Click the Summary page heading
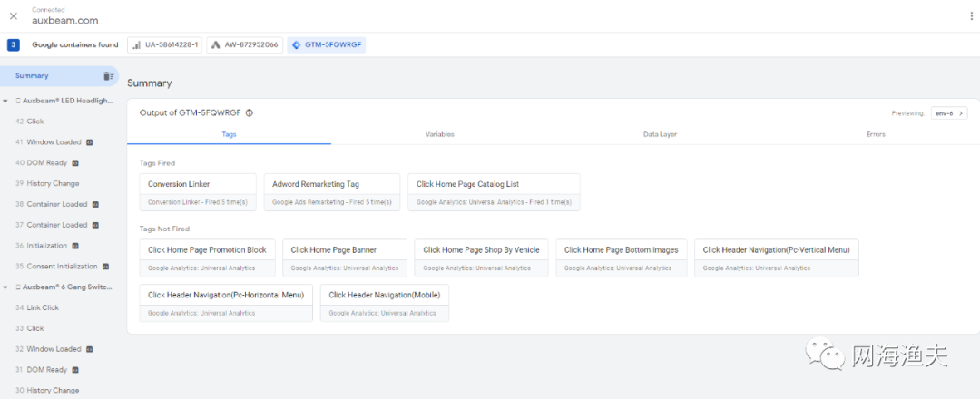 tap(150, 83)
